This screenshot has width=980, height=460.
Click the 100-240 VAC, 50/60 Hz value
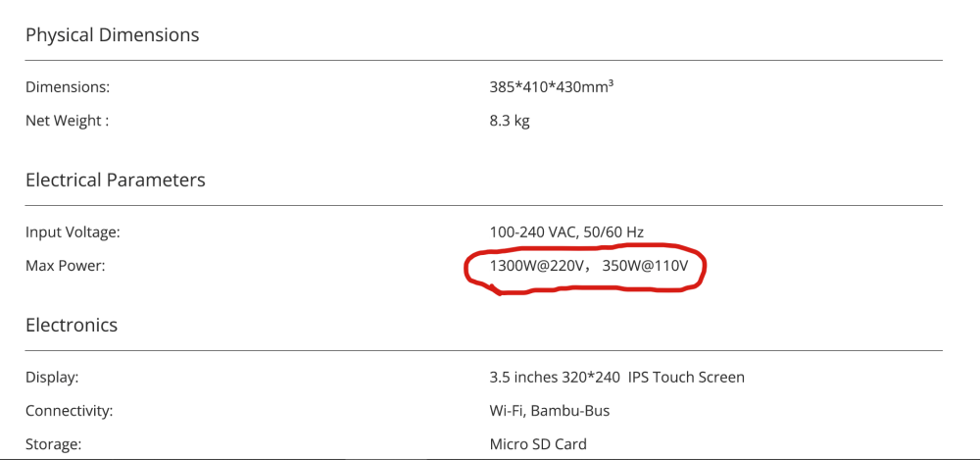[566, 232]
